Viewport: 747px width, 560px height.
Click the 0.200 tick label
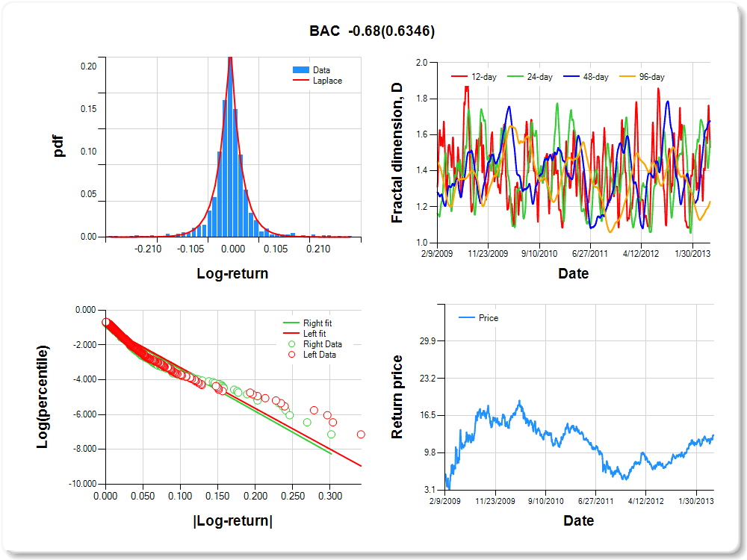pyautogui.click(x=255, y=496)
